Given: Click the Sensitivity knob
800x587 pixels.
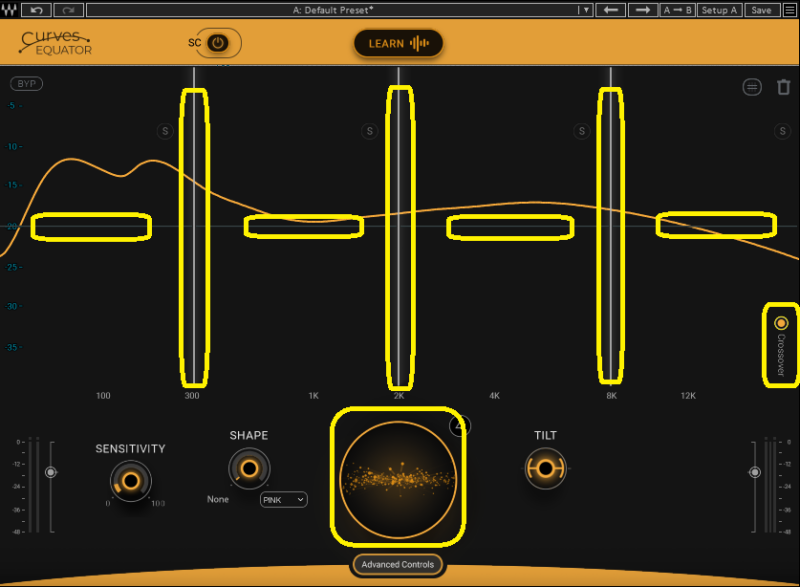Looking at the screenshot, I should [130, 479].
